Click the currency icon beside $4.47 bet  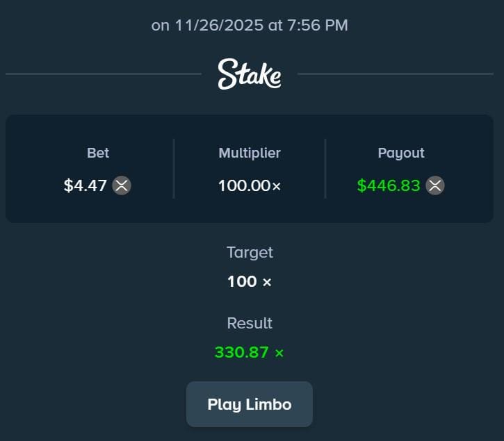click(x=122, y=185)
